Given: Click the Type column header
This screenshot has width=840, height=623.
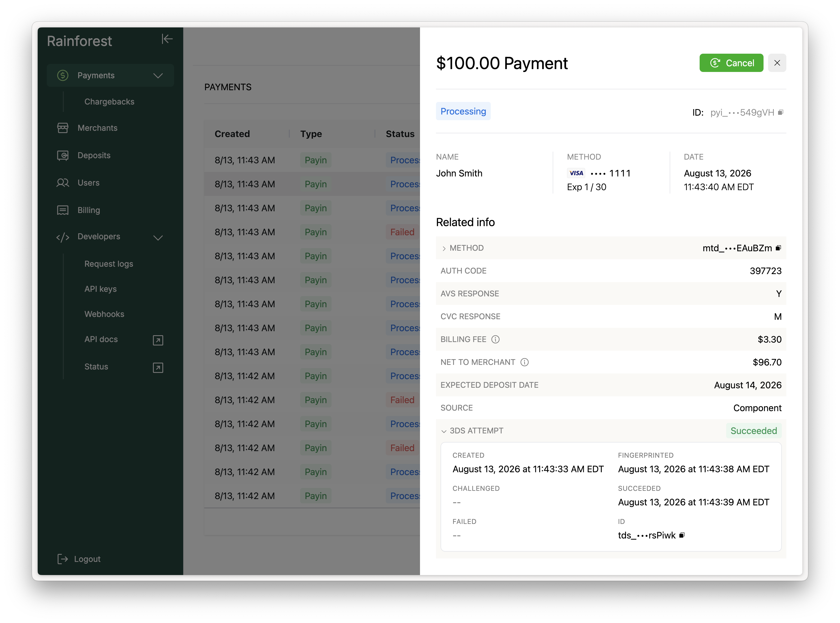Looking at the screenshot, I should tap(311, 134).
